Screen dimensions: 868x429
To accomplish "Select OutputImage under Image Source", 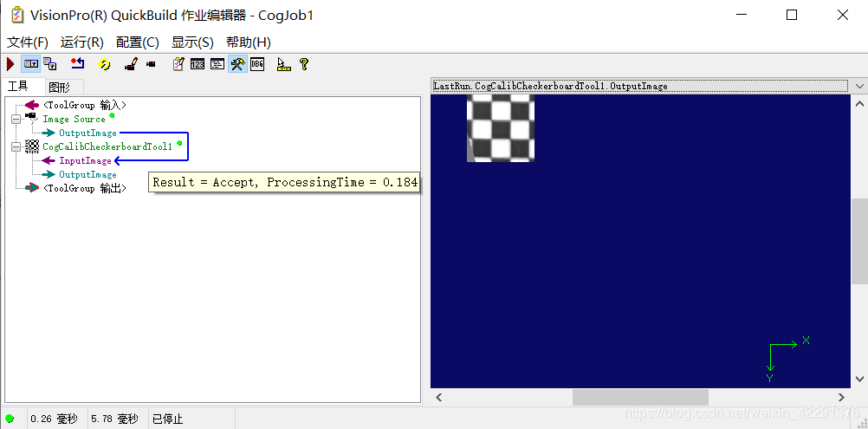I will click(88, 133).
